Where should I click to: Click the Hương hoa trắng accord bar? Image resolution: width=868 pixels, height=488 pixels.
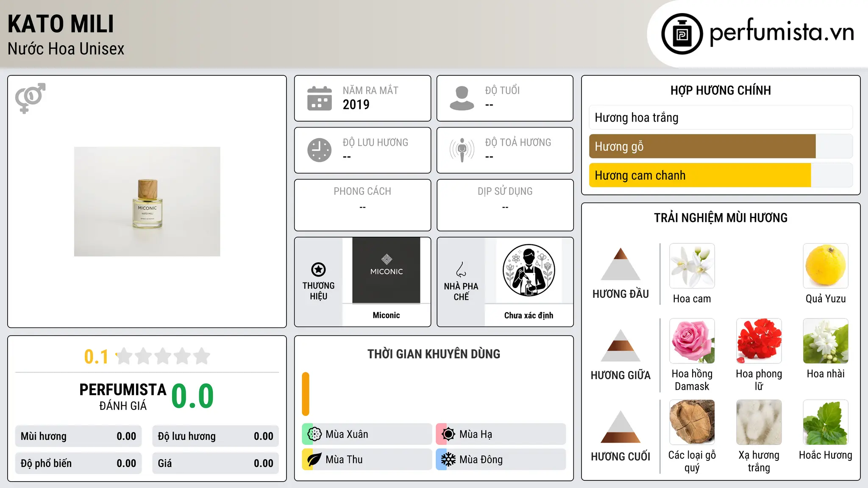721,117
